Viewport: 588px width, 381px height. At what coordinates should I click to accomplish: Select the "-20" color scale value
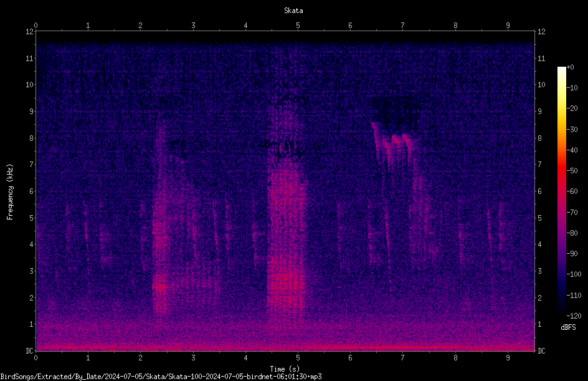point(572,109)
